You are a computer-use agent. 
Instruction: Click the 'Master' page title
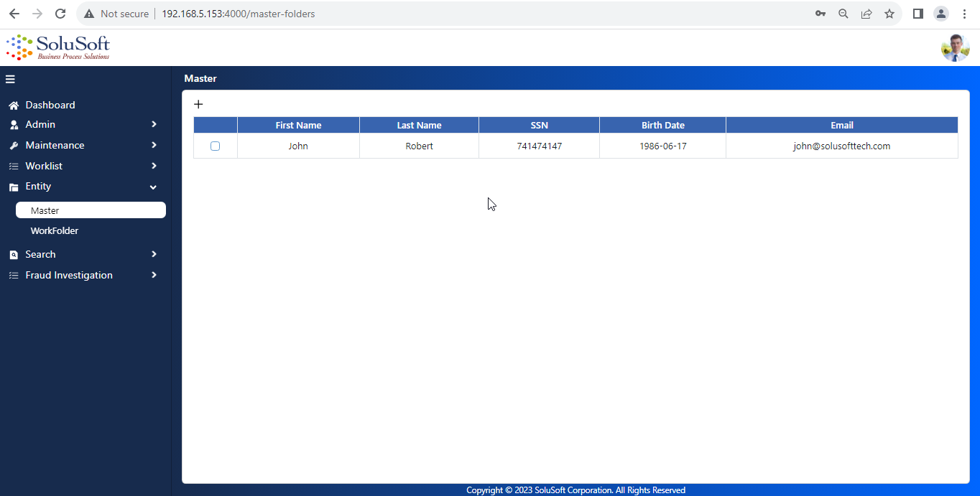[200, 78]
